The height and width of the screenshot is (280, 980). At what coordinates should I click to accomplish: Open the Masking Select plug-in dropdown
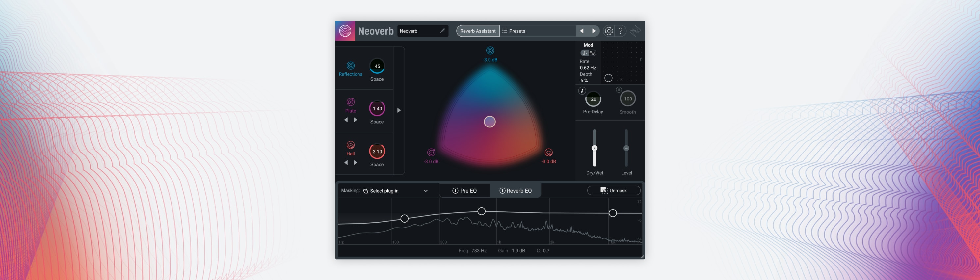[396, 191]
